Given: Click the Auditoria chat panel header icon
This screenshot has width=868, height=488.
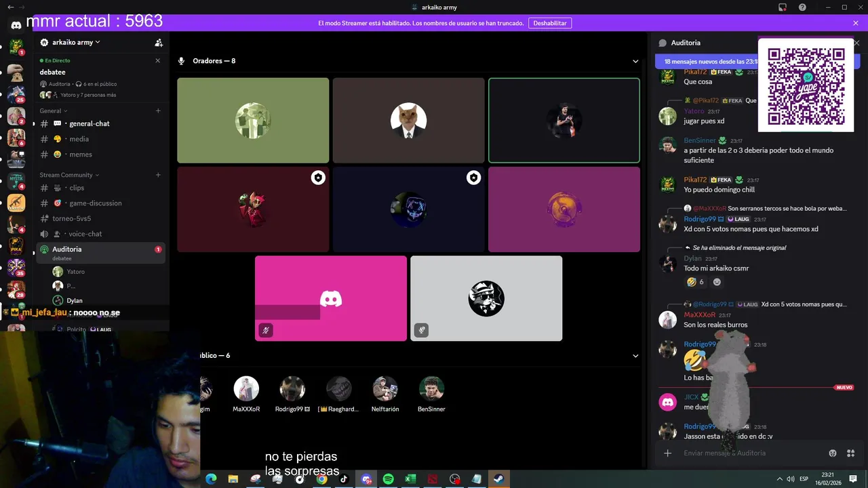Looking at the screenshot, I should [663, 43].
